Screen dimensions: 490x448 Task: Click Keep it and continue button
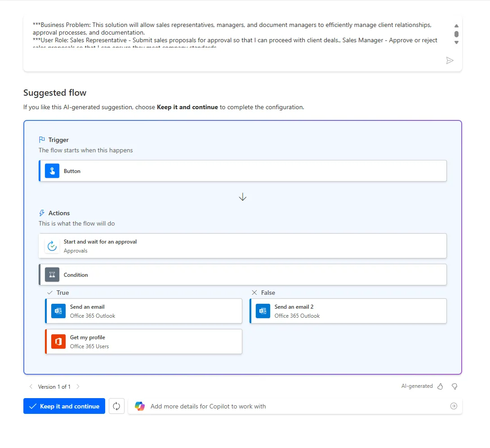pos(64,406)
